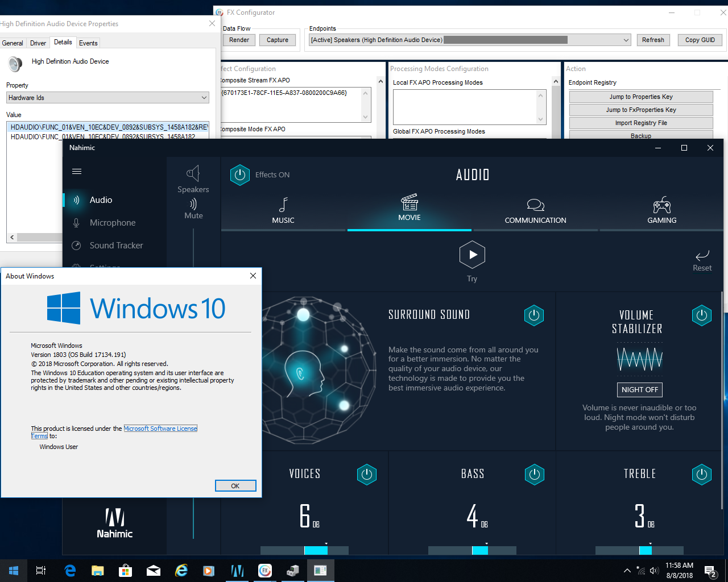The width and height of the screenshot is (728, 582).
Task: Open the Windows Start menu
Action: [14, 571]
